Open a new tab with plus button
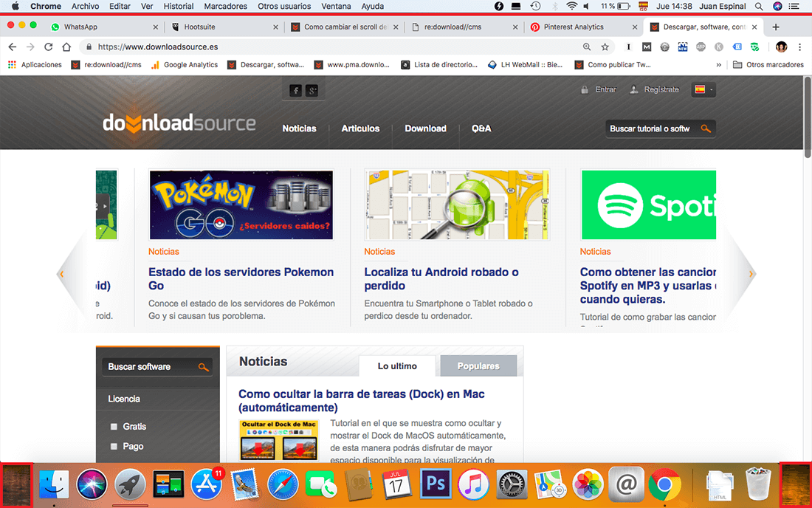 click(775, 27)
